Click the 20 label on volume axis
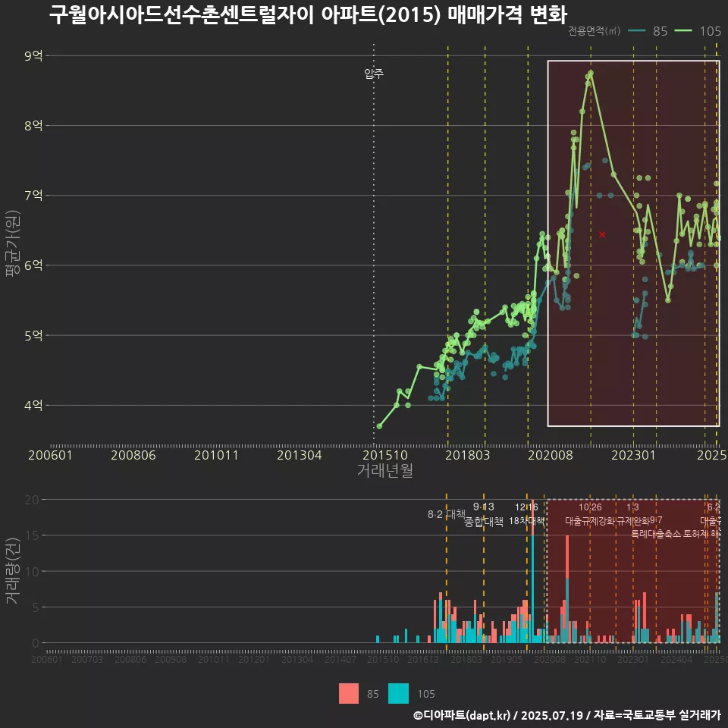Screen dimensions: 728x728 32,500
